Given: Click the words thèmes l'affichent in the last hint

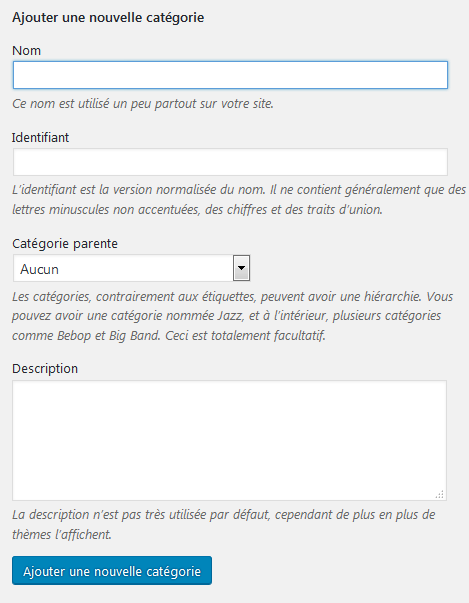Looking at the screenshot, I should (62, 535).
